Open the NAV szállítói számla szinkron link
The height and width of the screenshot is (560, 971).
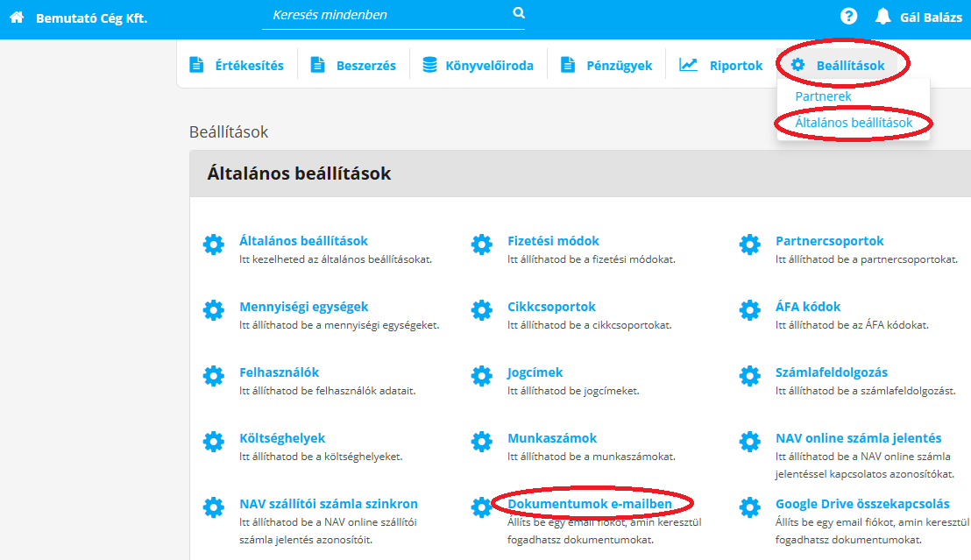point(329,504)
